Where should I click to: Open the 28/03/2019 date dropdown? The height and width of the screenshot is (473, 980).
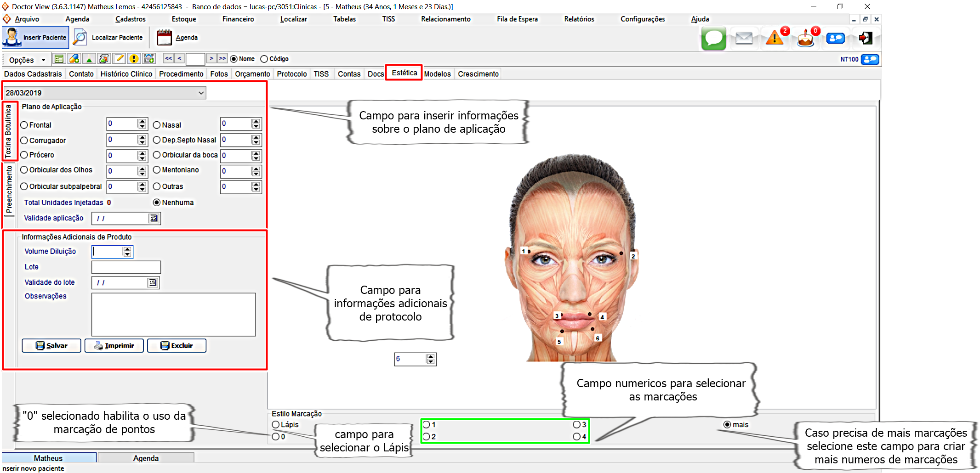(x=201, y=93)
